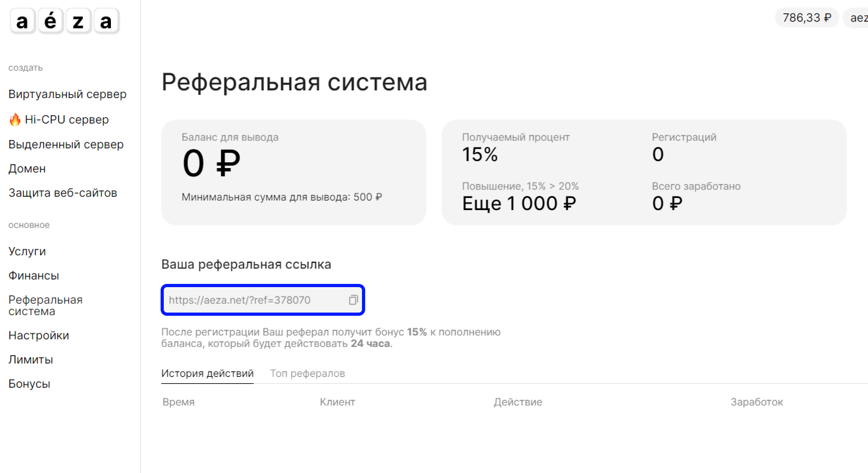Open Виртуальный сервер in the sidebar

(67, 94)
